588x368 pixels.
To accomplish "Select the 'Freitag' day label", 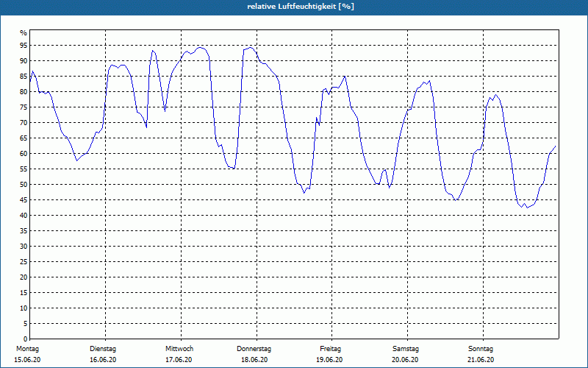I will 330,349.
